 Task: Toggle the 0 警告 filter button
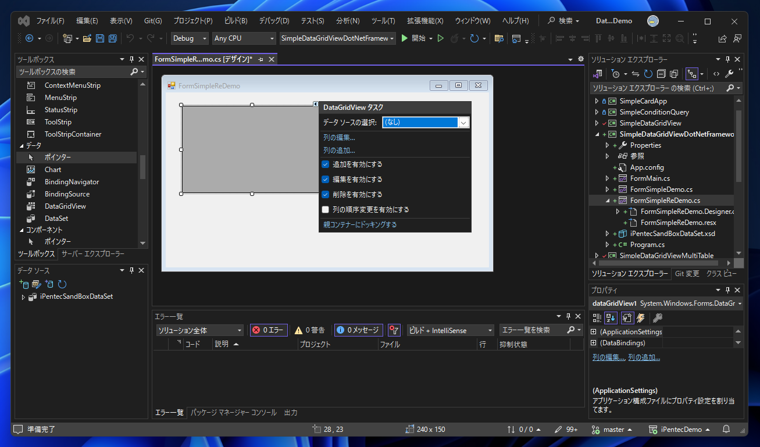pyautogui.click(x=310, y=330)
